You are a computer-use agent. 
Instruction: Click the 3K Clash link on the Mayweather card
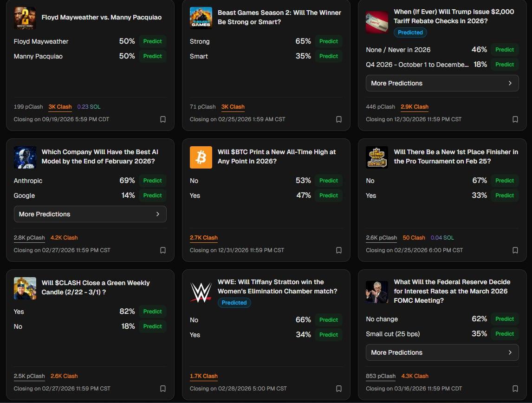(60, 106)
